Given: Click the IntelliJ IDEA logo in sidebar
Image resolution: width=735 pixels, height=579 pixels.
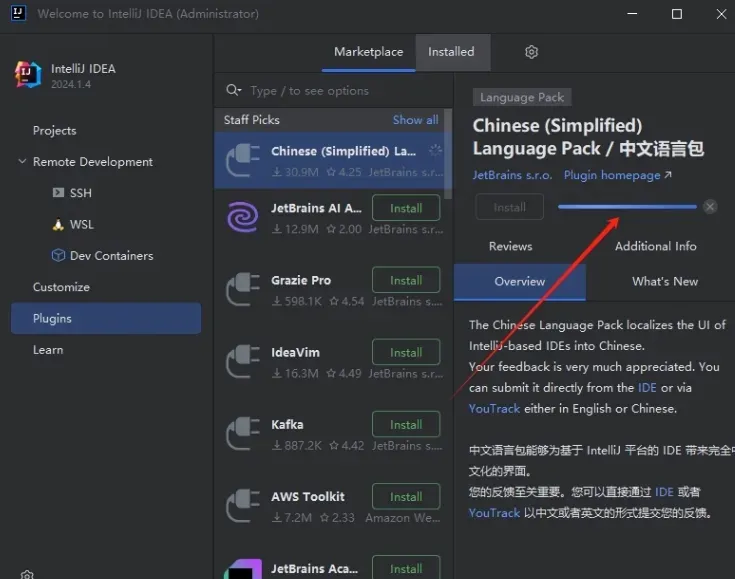Looking at the screenshot, I should (28, 75).
